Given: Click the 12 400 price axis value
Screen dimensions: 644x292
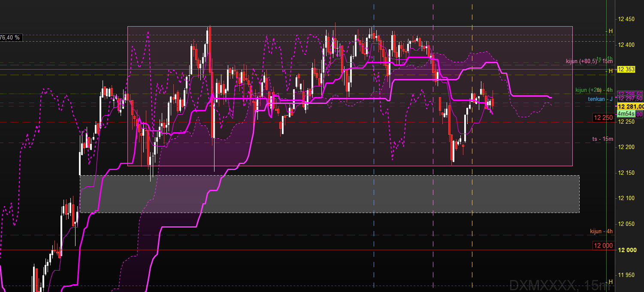Looking at the screenshot, I should click(x=626, y=45).
